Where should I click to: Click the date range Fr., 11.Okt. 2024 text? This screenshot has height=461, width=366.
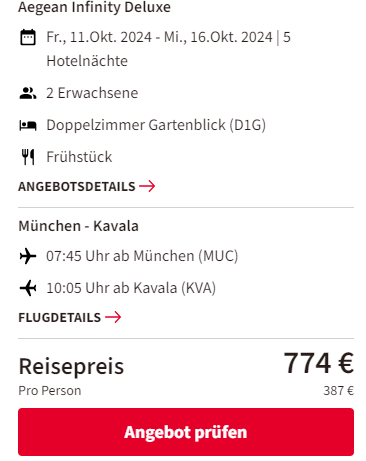tap(99, 37)
